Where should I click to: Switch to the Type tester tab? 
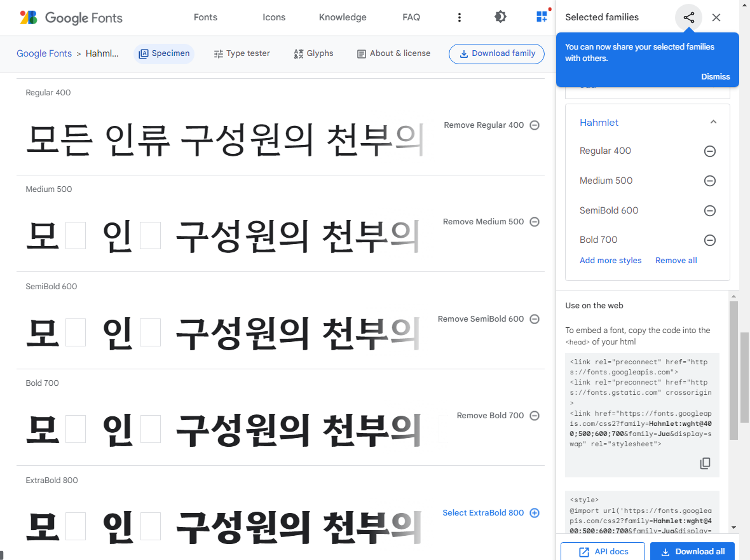point(242,53)
